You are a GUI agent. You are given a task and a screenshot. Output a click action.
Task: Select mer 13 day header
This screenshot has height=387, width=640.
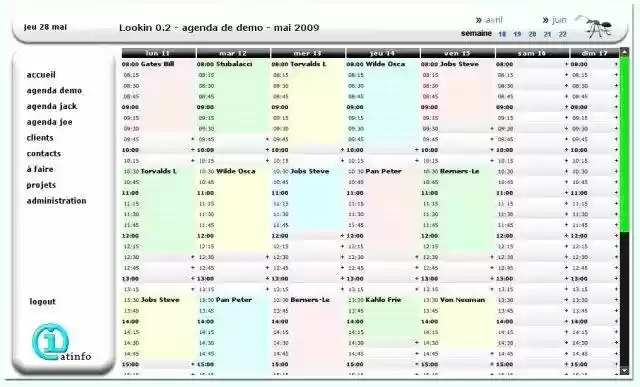point(308,53)
